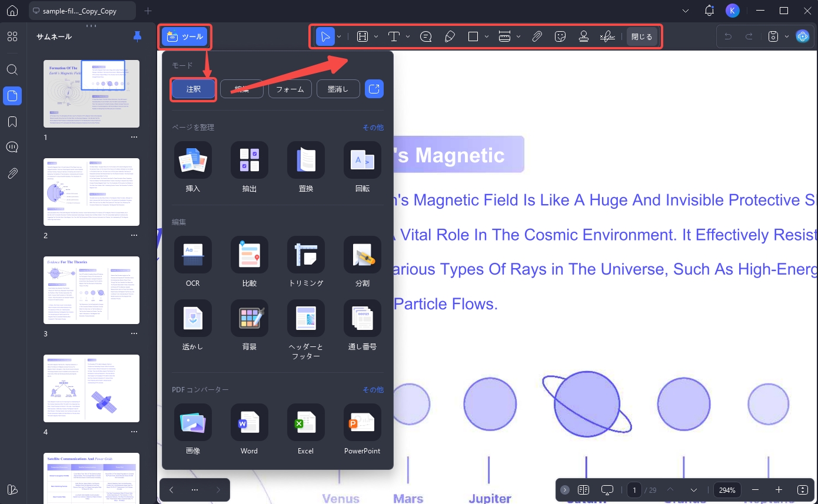The height and width of the screenshot is (504, 818).
Task: Switch to 墨消し mode
Action: coord(338,89)
